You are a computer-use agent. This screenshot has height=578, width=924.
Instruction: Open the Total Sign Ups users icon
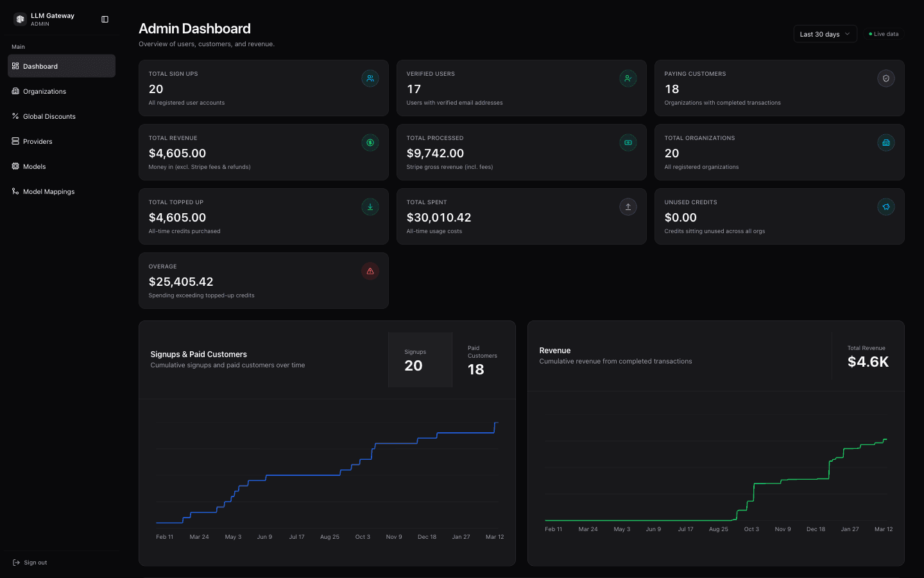coord(370,78)
